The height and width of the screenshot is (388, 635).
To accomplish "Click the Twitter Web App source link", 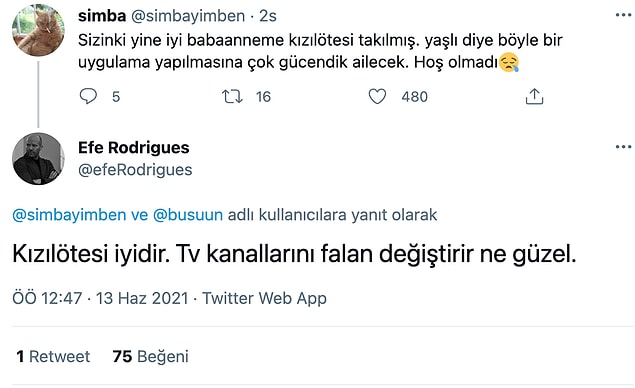I will click(x=264, y=298).
